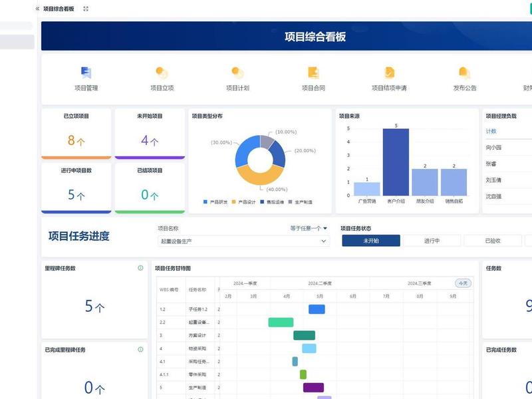The height and width of the screenshot is (399, 532).
Task: Toggle 产品设计 legend in donut chart
Action: coord(243,202)
